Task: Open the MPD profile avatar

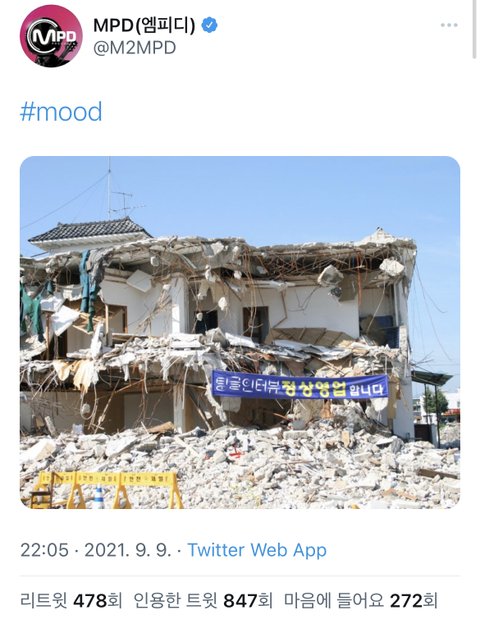Action: tap(51, 36)
